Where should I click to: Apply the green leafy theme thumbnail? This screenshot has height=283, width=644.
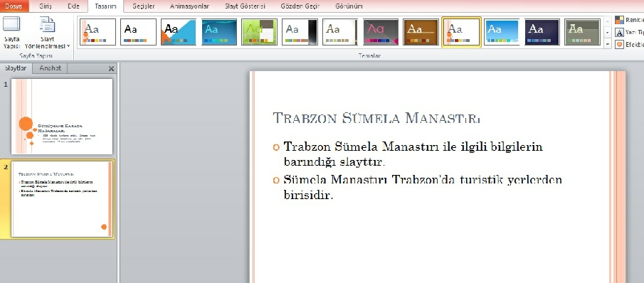(259, 32)
